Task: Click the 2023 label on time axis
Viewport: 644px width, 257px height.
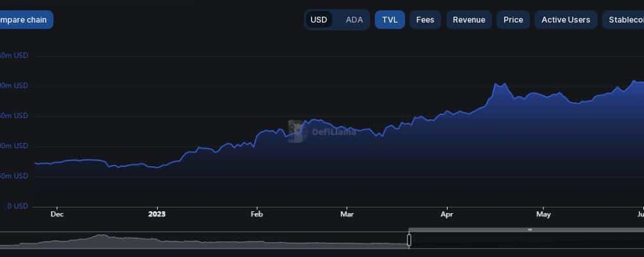Action: 157,214
